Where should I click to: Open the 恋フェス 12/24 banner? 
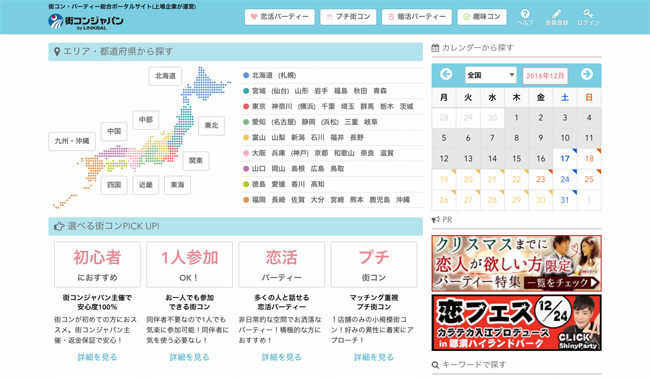516,323
